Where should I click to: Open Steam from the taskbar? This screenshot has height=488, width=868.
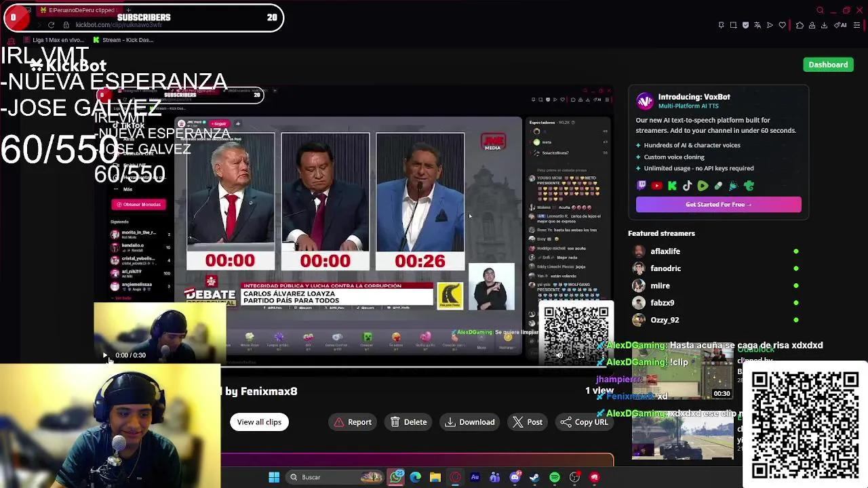(x=534, y=477)
